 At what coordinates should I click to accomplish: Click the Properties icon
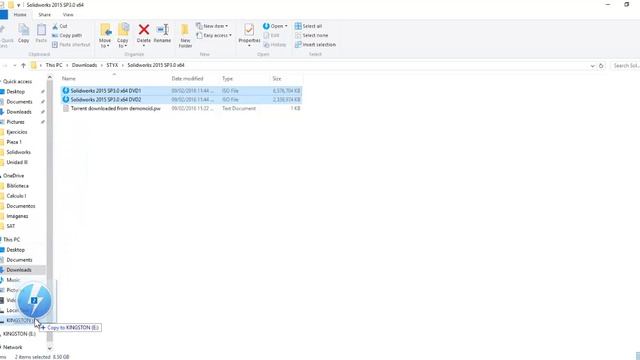coord(249,30)
